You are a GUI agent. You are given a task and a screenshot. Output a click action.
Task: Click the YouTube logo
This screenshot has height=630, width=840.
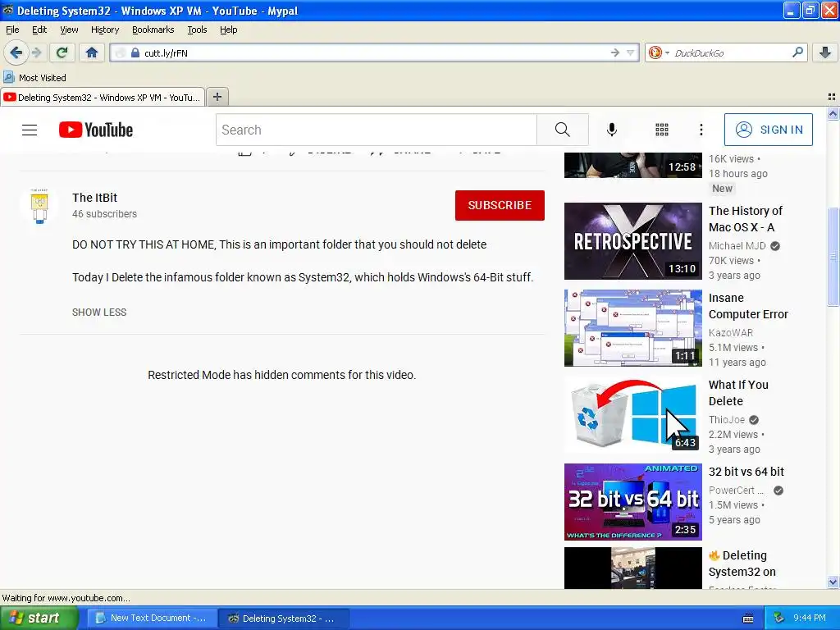96,130
